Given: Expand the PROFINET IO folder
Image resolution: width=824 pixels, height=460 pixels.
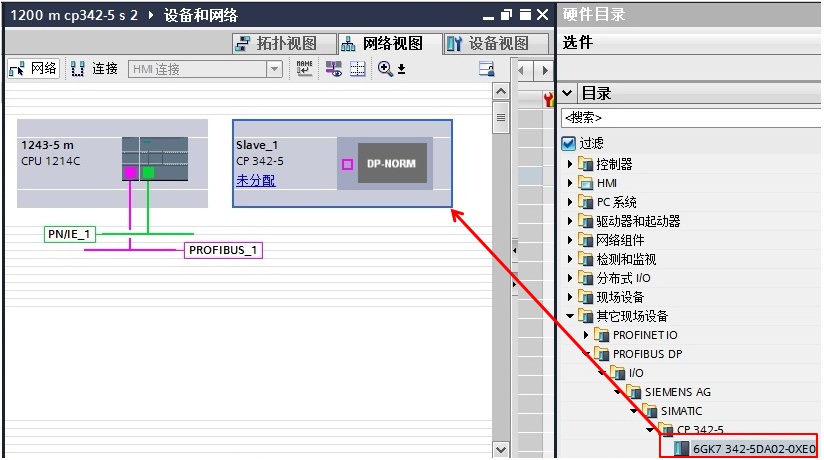Looking at the screenshot, I should coord(586,335).
